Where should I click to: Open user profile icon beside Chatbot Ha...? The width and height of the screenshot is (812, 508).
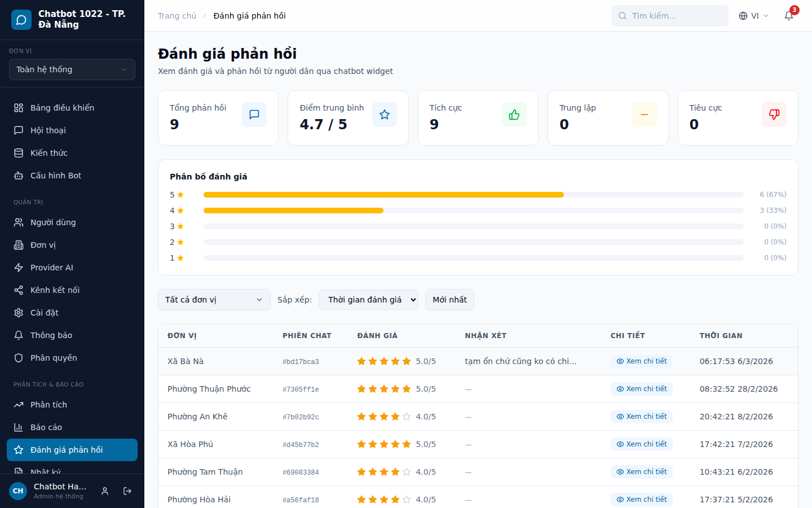[105, 491]
